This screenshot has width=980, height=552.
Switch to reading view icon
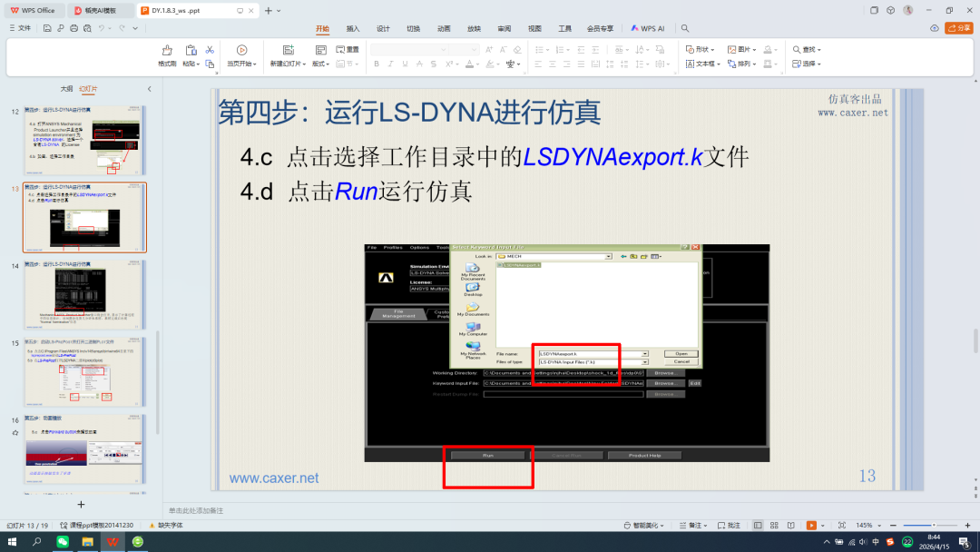click(x=790, y=525)
